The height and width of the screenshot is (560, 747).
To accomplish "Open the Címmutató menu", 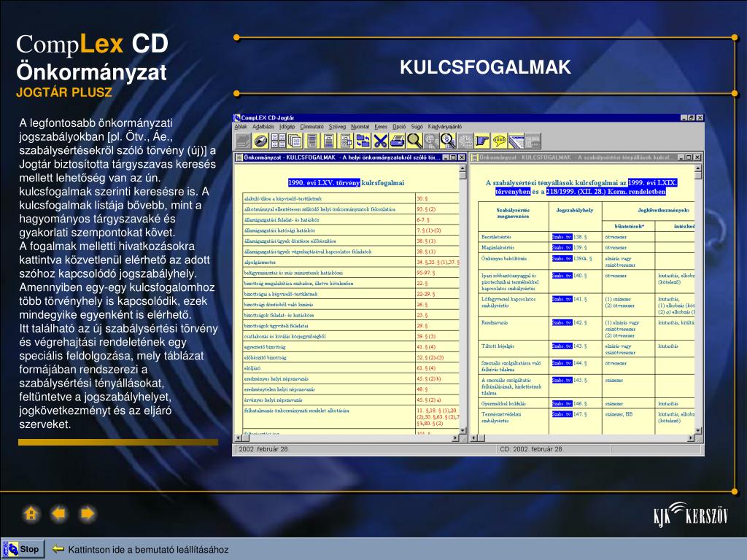I will click(x=311, y=127).
